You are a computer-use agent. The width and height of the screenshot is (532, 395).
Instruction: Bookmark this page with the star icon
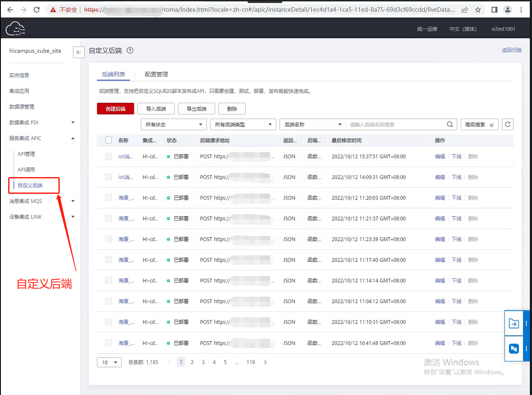click(478, 9)
